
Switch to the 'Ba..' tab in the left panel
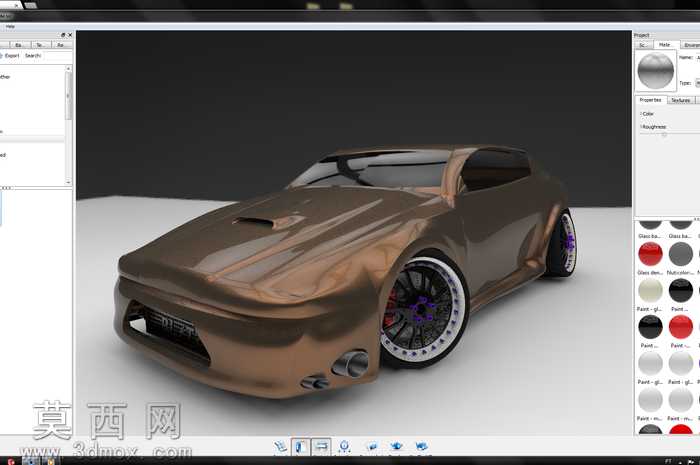pyautogui.click(x=18, y=45)
